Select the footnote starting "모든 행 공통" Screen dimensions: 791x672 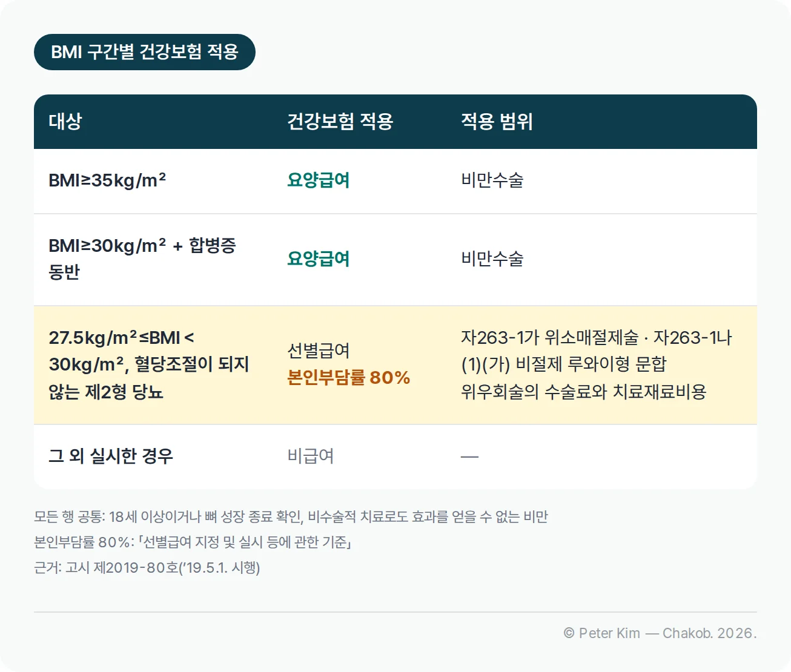tap(291, 517)
